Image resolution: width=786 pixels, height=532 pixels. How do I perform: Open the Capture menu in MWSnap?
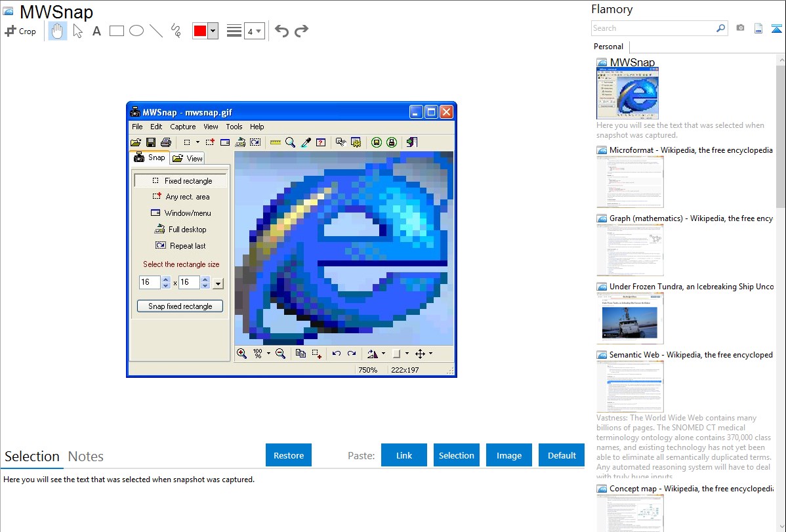pos(183,127)
